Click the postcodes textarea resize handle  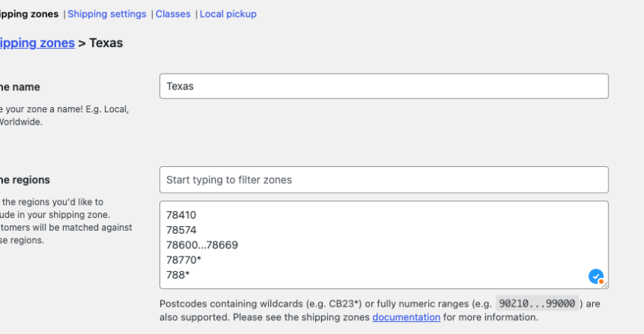(605, 285)
